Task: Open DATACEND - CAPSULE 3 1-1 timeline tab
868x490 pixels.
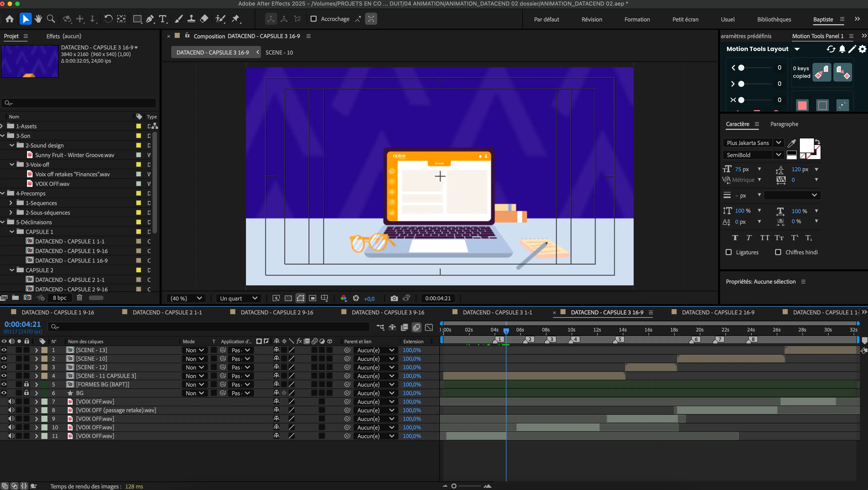Action: (497, 312)
